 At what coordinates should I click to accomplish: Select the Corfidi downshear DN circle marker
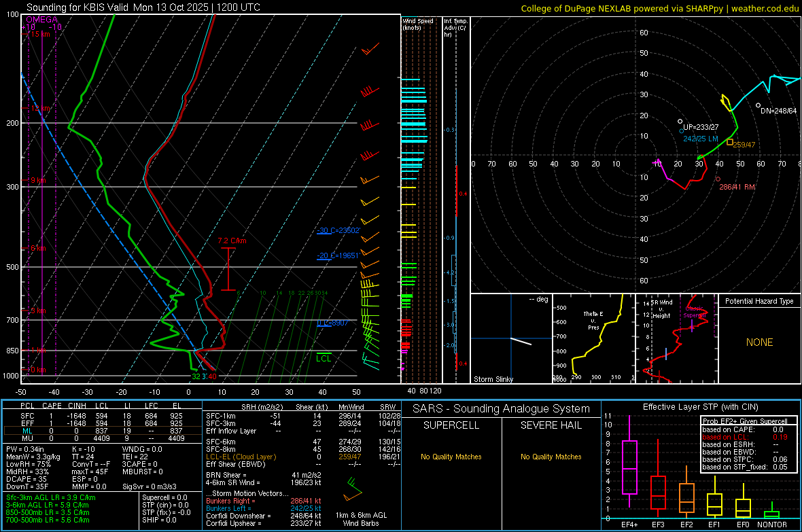758,105
